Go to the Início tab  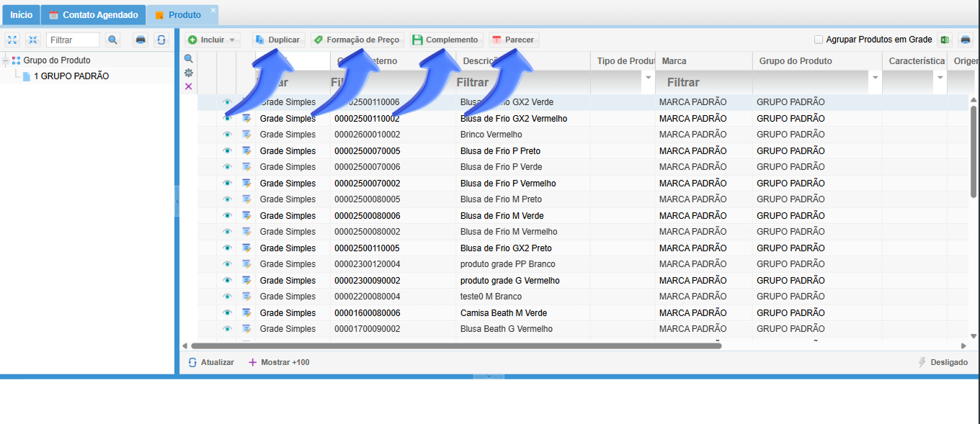21,15
